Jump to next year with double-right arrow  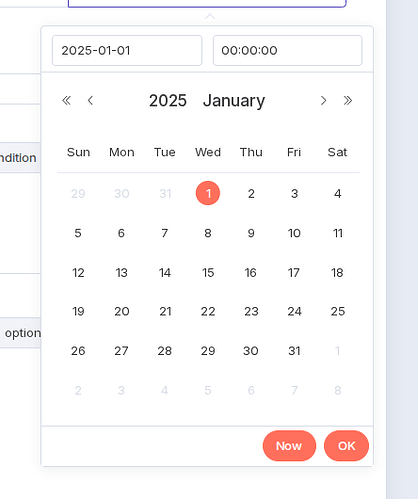click(x=348, y=100)
